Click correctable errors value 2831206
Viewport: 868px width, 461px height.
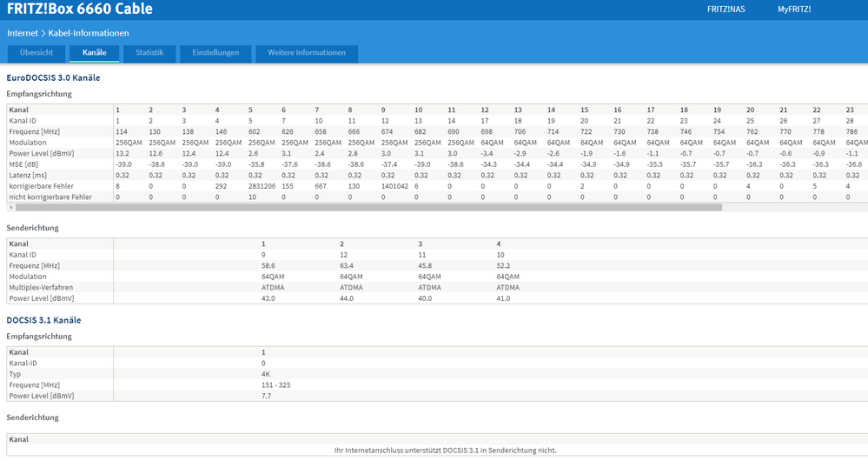coord(262,186)
